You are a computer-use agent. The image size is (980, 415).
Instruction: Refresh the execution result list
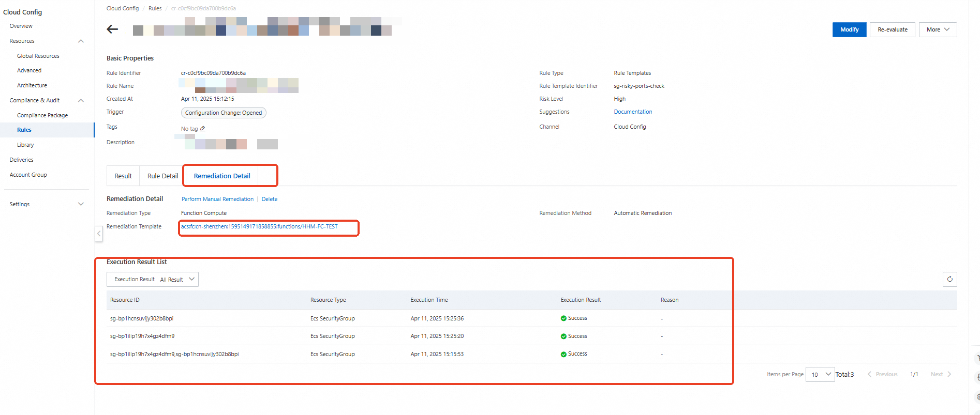coord(949,279)
